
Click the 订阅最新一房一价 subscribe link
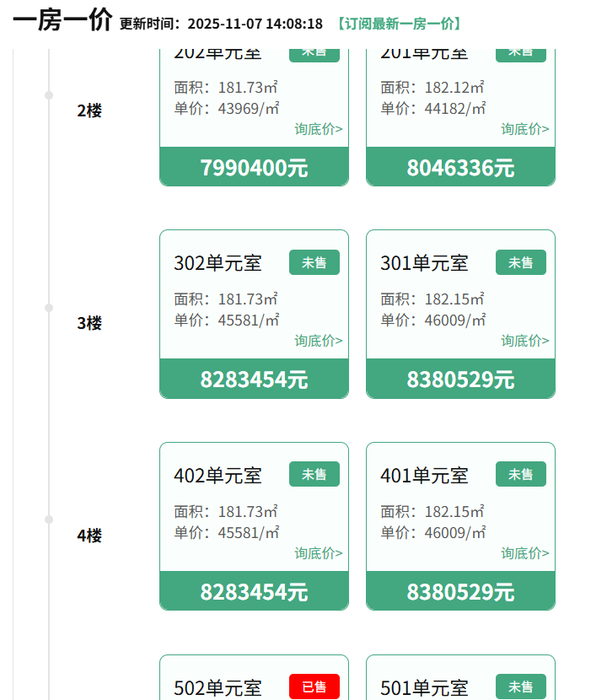point(399,24)
